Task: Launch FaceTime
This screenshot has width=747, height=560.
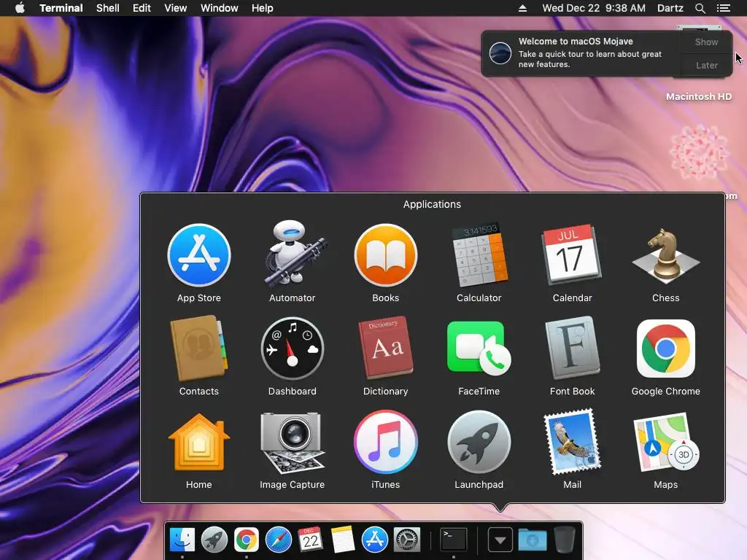Action: point(479,349)
